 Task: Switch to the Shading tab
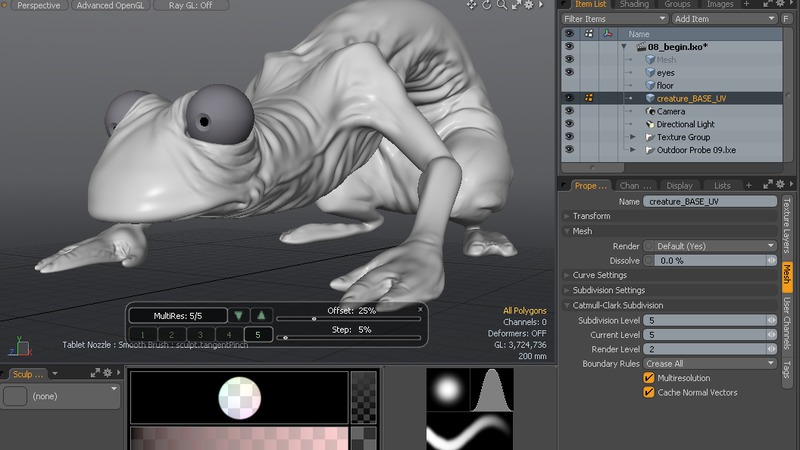coord(634,5)
